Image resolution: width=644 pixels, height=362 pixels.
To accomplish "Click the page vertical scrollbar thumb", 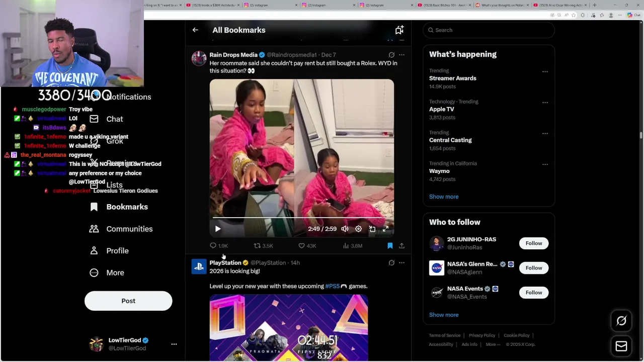I will tap(641, 135).
